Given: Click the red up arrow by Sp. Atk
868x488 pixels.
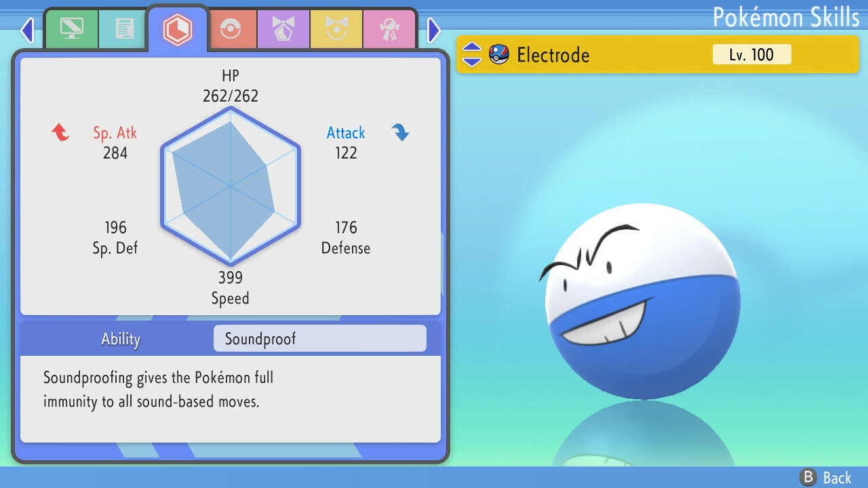Looking at the screenshot, I should (61, 132).
